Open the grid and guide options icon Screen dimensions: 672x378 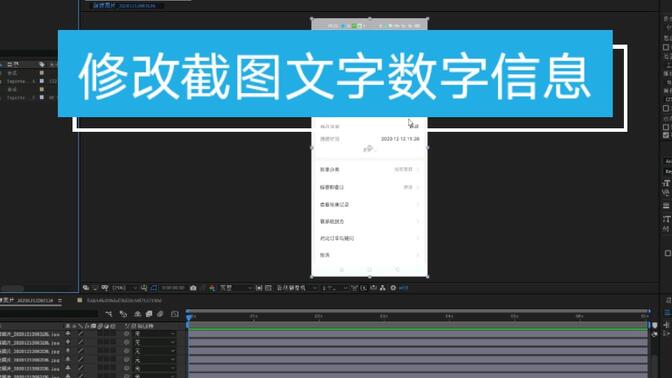pyautogui.click(x=144, y=288)
